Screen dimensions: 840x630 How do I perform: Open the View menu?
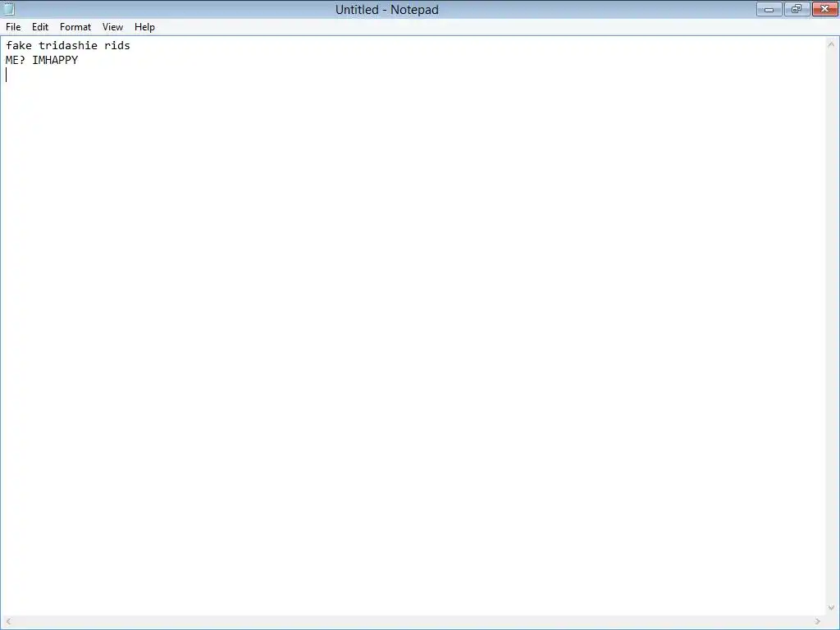[112, 27]
